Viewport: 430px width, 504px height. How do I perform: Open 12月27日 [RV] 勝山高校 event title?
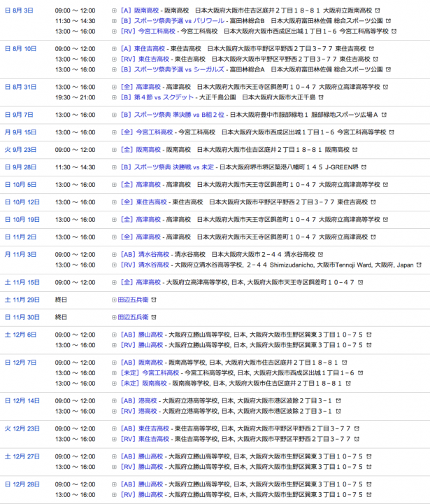point(142,467)
